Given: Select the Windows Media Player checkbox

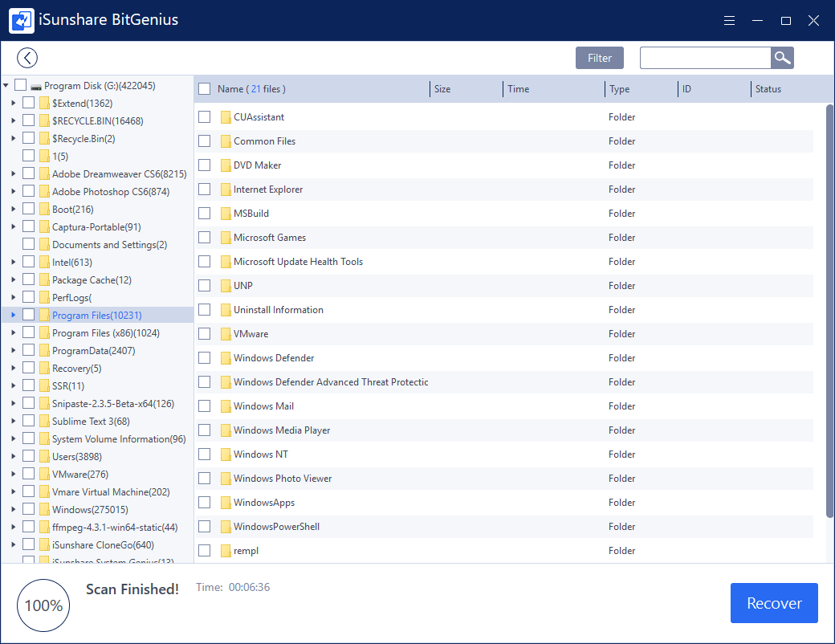Looking at the screenshot, I should tap(205, 430).
